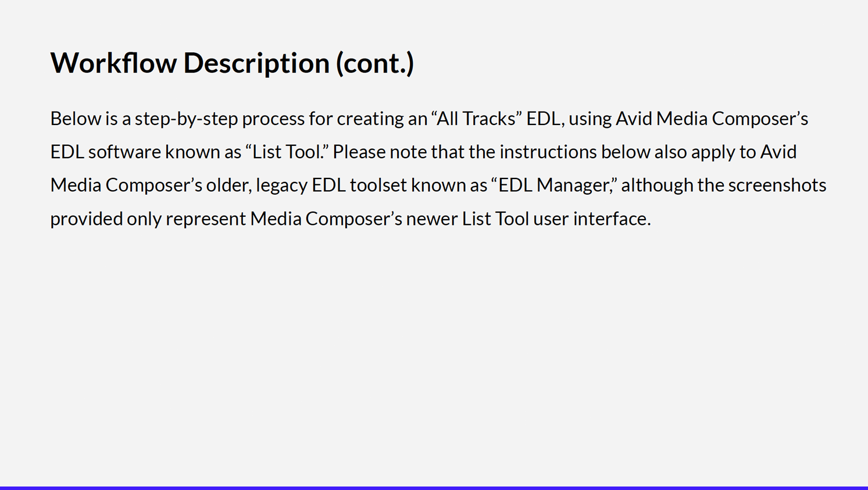Image resolution: width=868 pixels, height=490 pixels.
Task: Click the phrase "step-by-step" in the paragraph
Action: point(187,119)
